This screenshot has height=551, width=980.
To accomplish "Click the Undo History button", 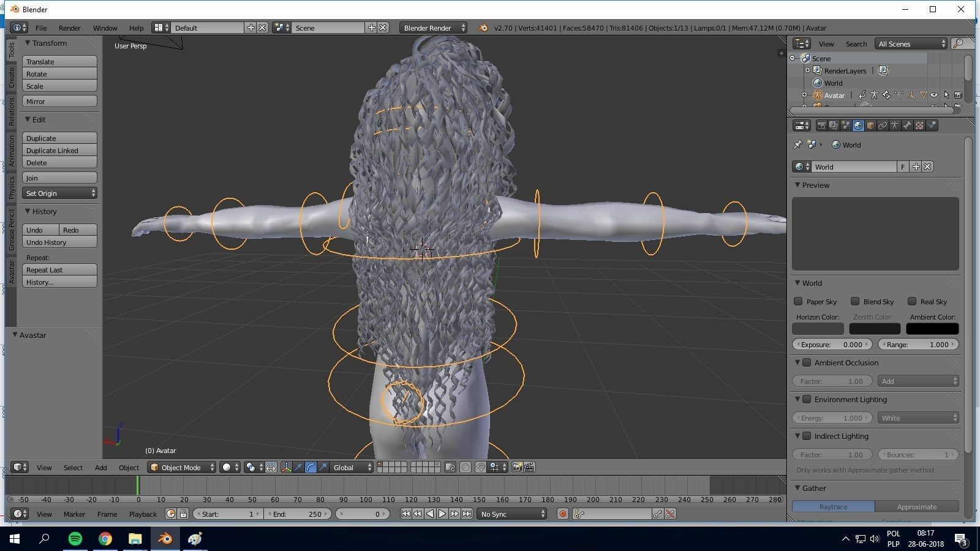I will 59,242.
